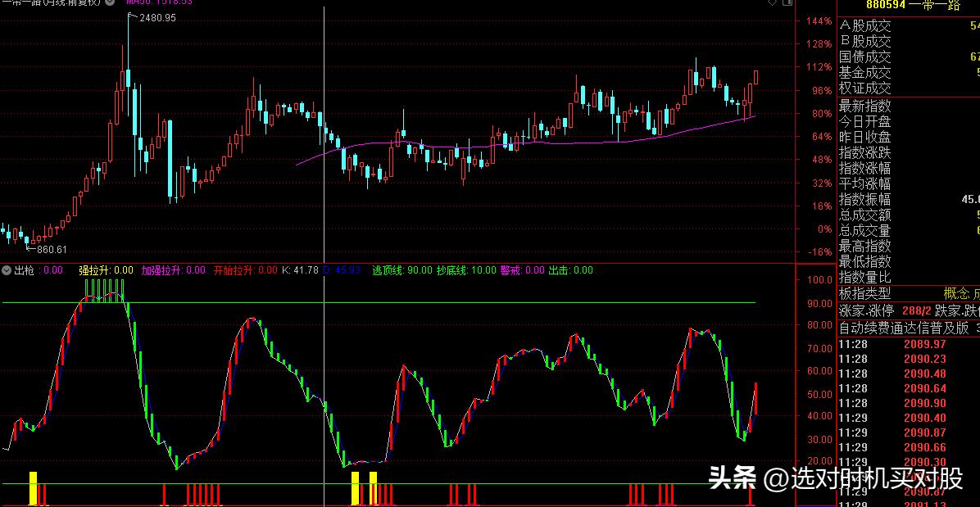Click the 加强拉升 indicator value label
The image size is (980, 507).
coord(173,270)
